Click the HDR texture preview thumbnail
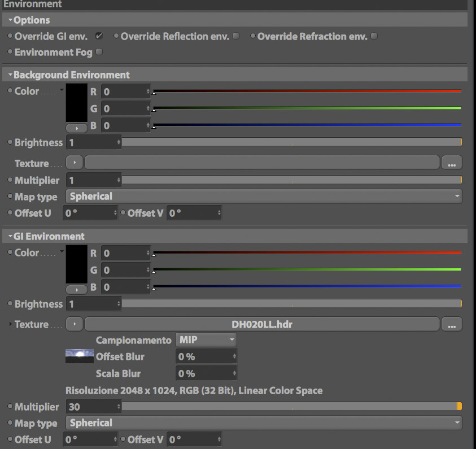 tap(80, 356)
